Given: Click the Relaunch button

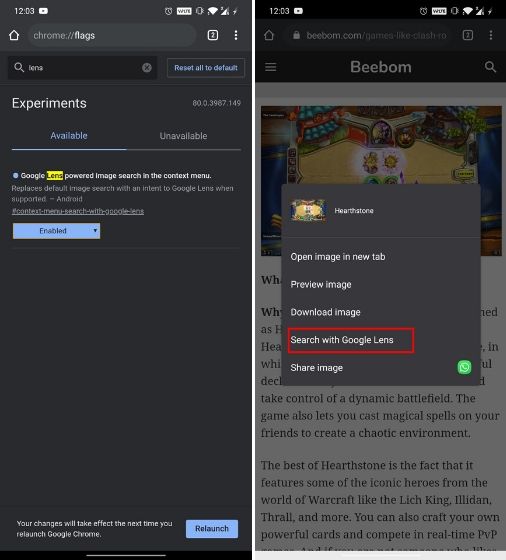Looking at the screenshot, I should [x=212, y=529].
